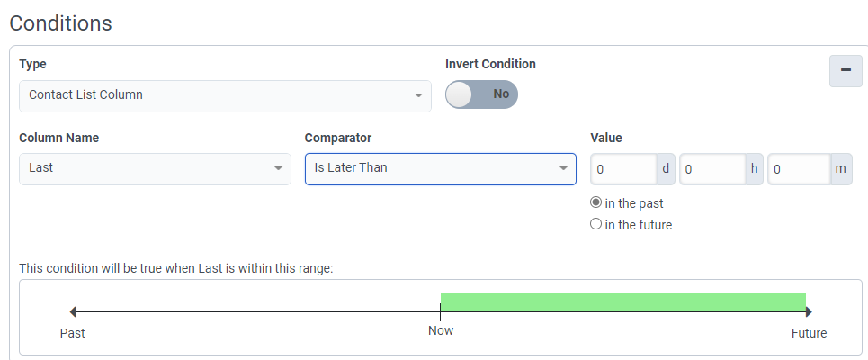Image resolution: width=868 pixels, height=360 pixels.
Task: Click the right arrowhead at the timeline's Future end
Action: [x=809, y=312]
